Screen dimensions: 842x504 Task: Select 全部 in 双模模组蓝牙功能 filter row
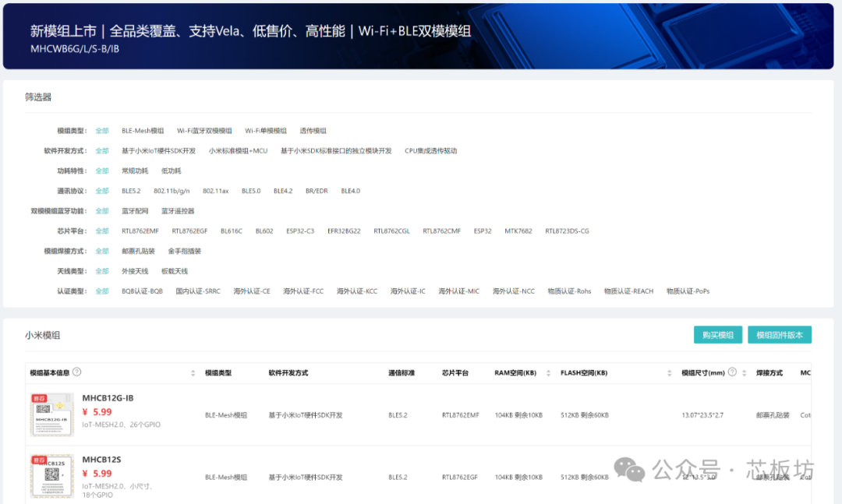click(102, 211)
